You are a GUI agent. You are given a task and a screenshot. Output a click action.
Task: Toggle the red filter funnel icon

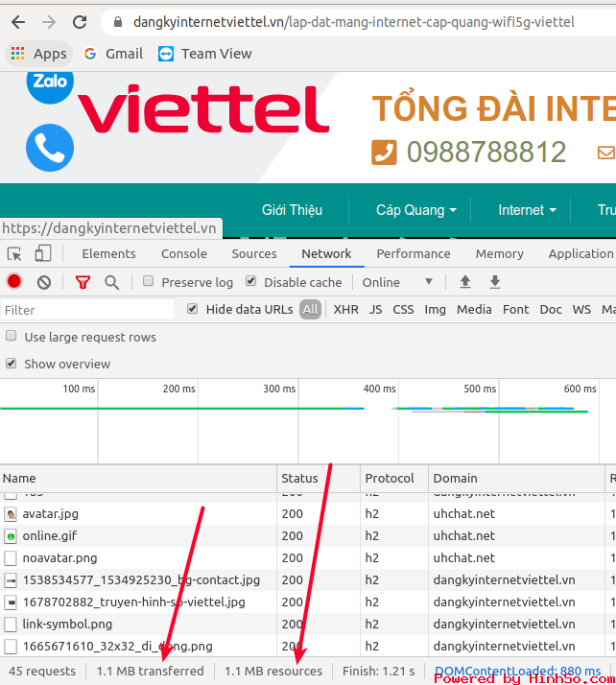click(x=83, y=283)
